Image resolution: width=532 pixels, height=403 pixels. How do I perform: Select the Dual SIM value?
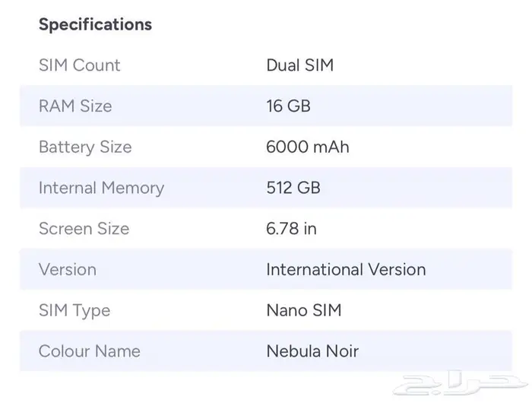click(299, 65)
